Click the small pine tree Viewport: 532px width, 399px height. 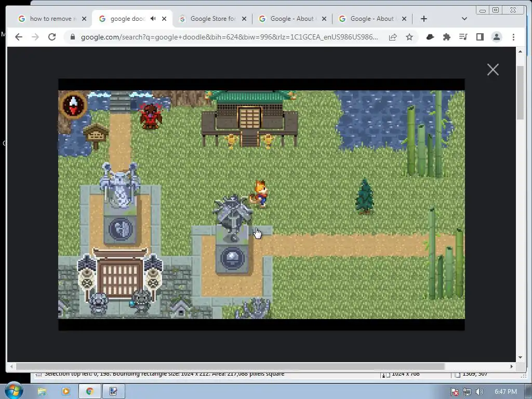click(365, 196)
